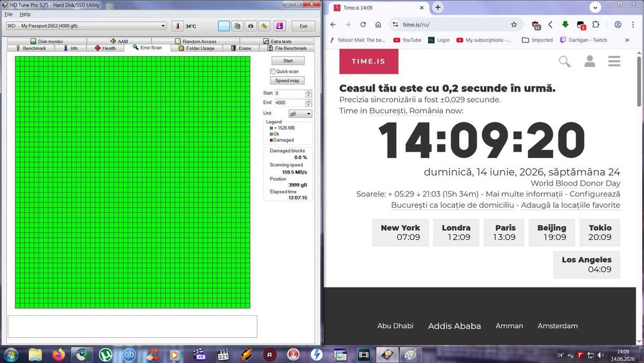Image resolution: width=644 pixels, height=363 pixels.
Task: Expand the drive selection dropdown
Action: 163,26
